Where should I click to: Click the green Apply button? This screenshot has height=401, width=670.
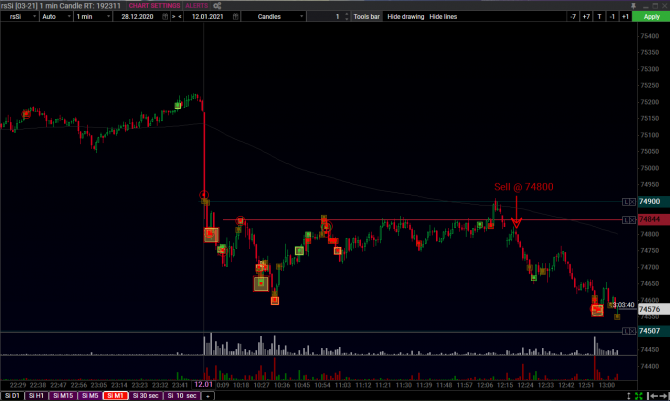(x=651, y=17)
